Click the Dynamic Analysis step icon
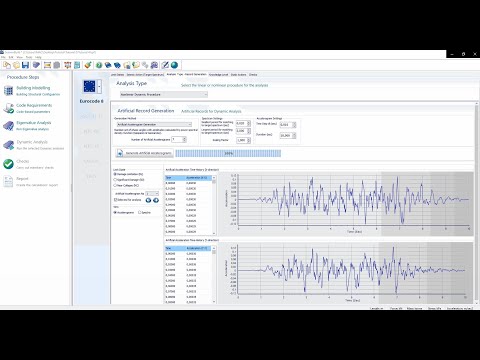 [8, 145]
